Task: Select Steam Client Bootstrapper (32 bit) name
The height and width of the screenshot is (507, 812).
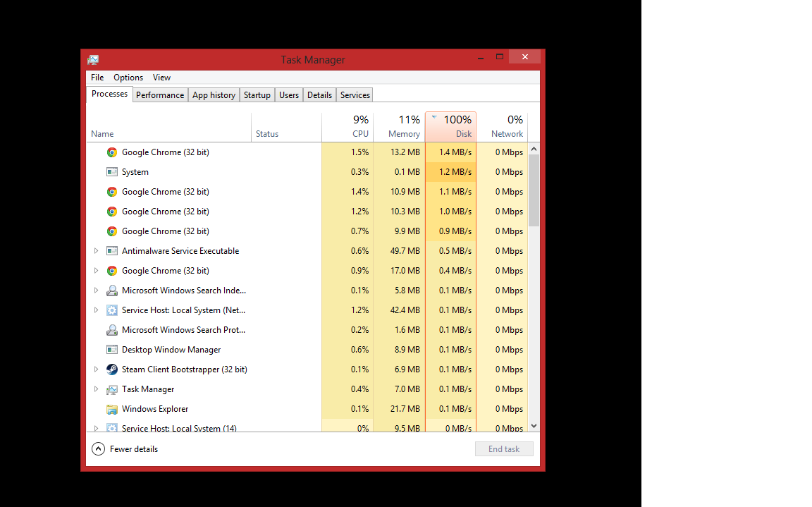Action: point(185,369)
